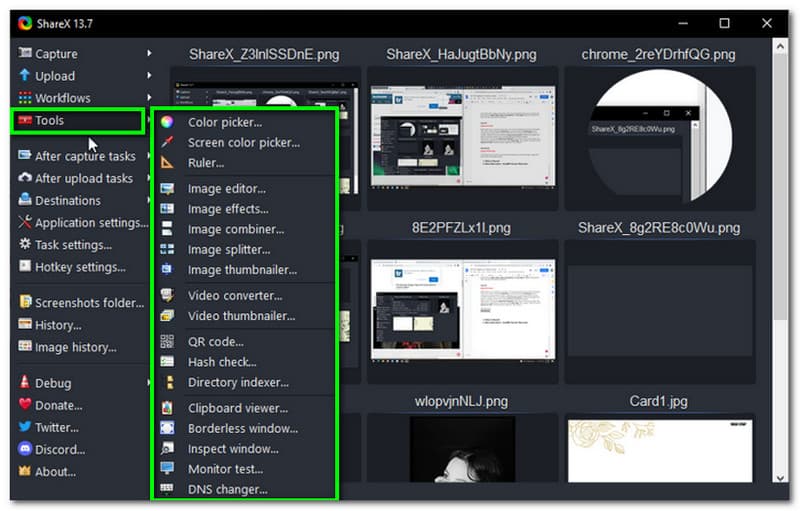Select the Card1.jpg thumbnail
The height and width of the screenshot is (511, 800).
pyautogui.click(x=660, y=450)
